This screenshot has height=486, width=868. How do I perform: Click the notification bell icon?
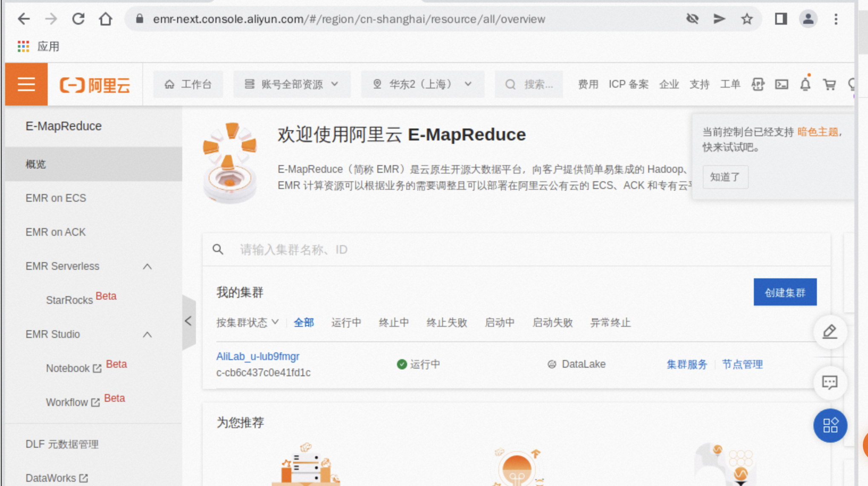click(x=805, y=84)
